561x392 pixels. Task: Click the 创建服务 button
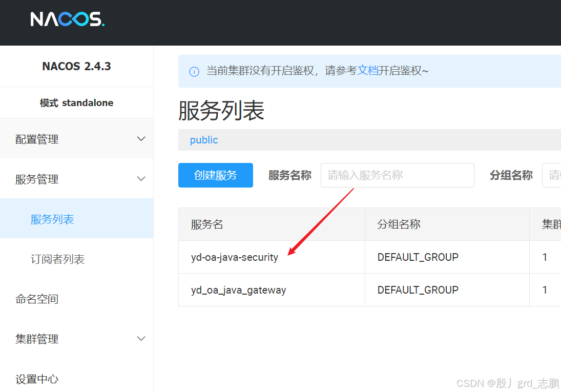(x=215, y=175)
